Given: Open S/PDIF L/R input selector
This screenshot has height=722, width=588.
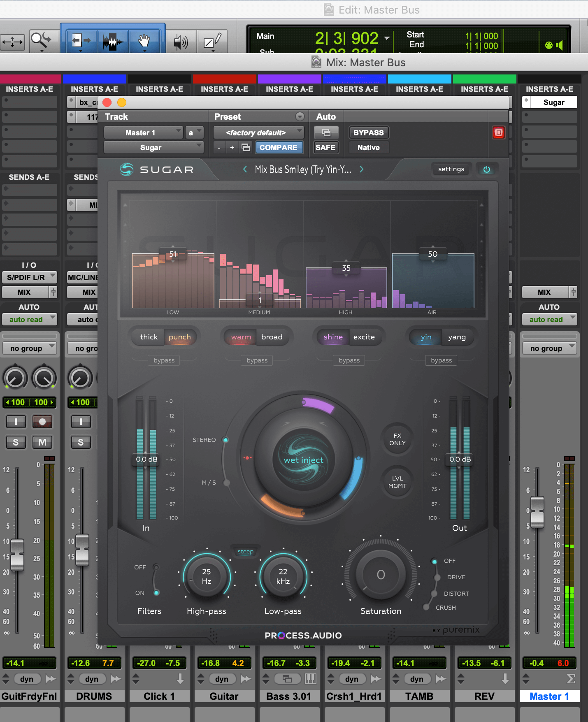Looking at the screenshot, I should [29, 277].
